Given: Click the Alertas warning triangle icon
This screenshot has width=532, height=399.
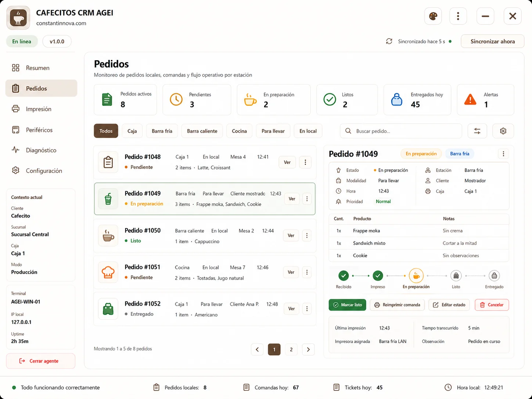Looking at the screenshot, I should 470,99.
